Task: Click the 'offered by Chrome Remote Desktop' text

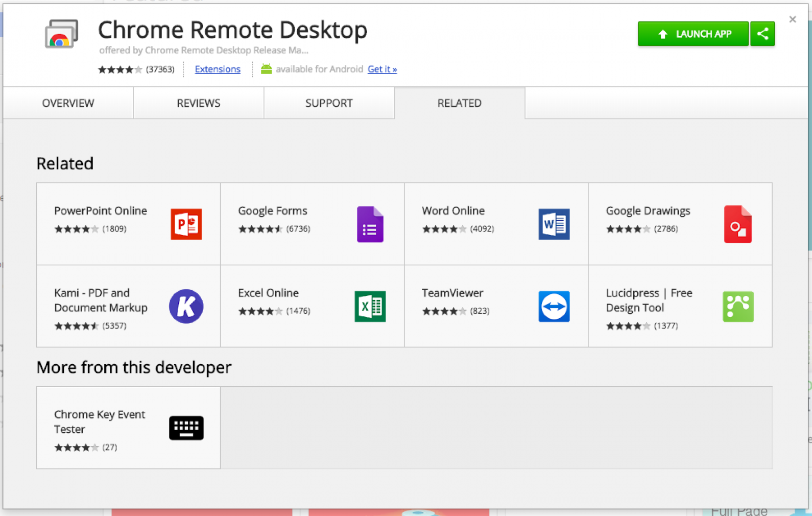Action: click(204, 50)
